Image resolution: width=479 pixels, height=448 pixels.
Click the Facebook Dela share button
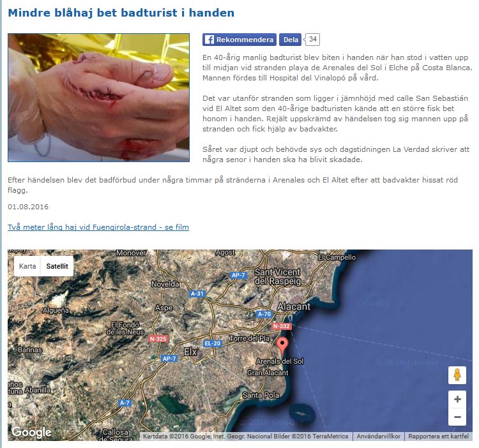click(291, 40)
